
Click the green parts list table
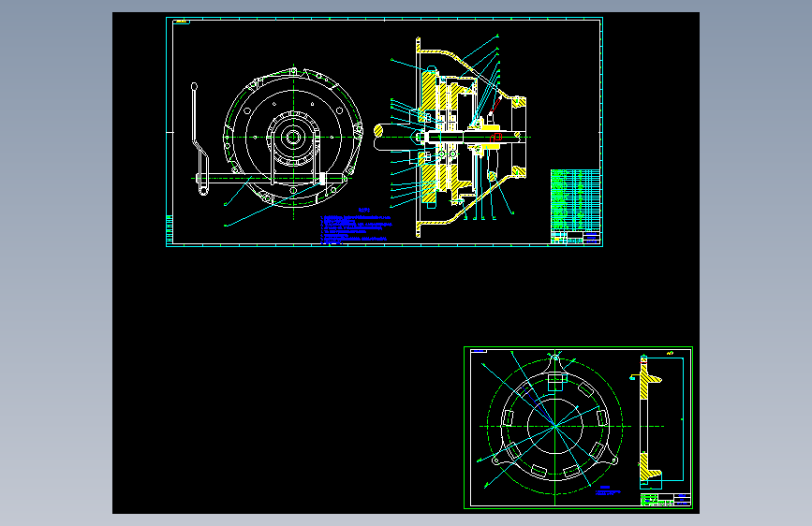coord(575,200)
